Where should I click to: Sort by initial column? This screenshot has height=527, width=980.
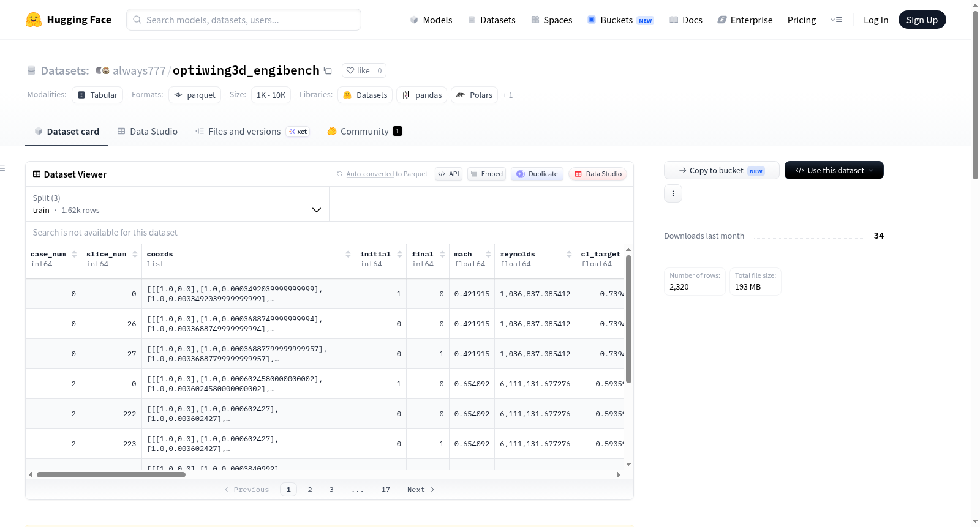pos(399,254)
